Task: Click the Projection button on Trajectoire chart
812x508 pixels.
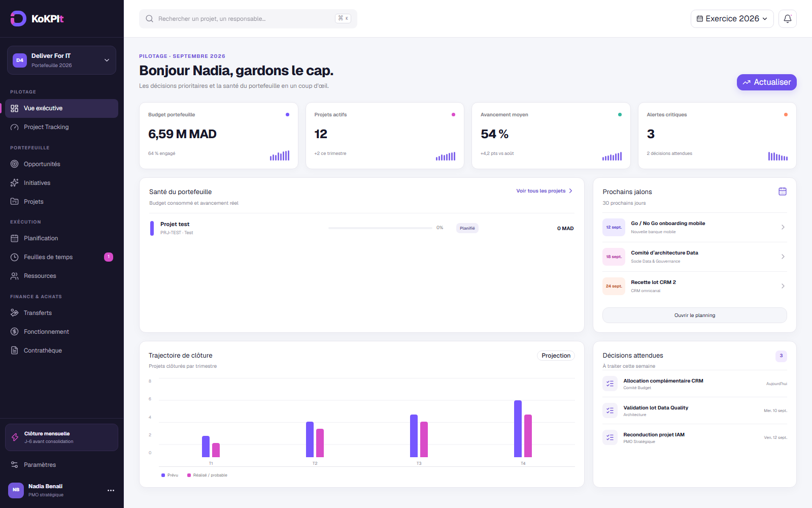Action: point(556,356)
